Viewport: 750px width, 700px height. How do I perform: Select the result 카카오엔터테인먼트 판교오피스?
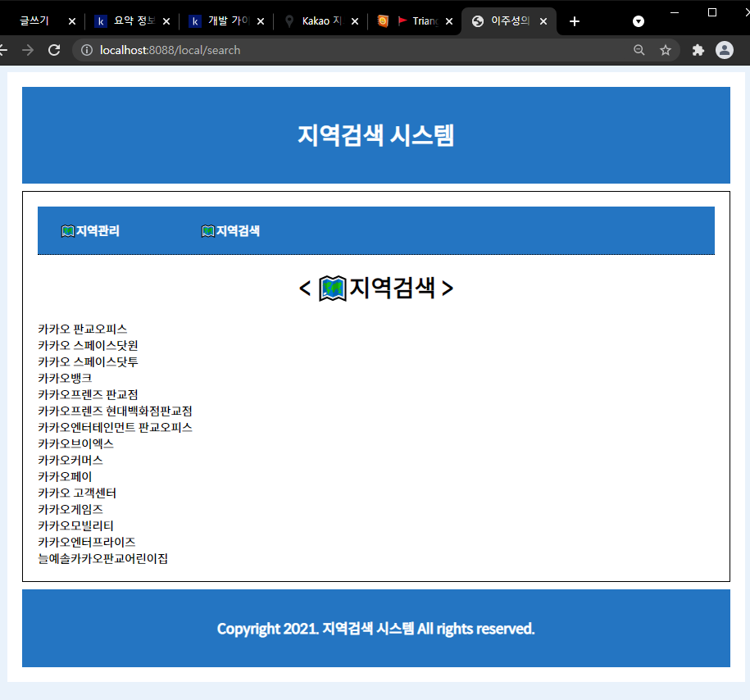click(x=115, y=427)
